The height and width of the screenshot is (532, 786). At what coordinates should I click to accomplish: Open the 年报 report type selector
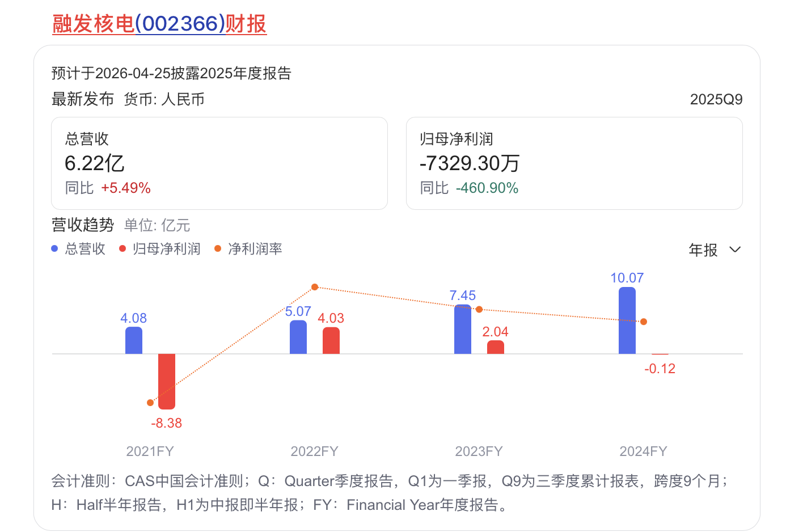click(703, 250)
